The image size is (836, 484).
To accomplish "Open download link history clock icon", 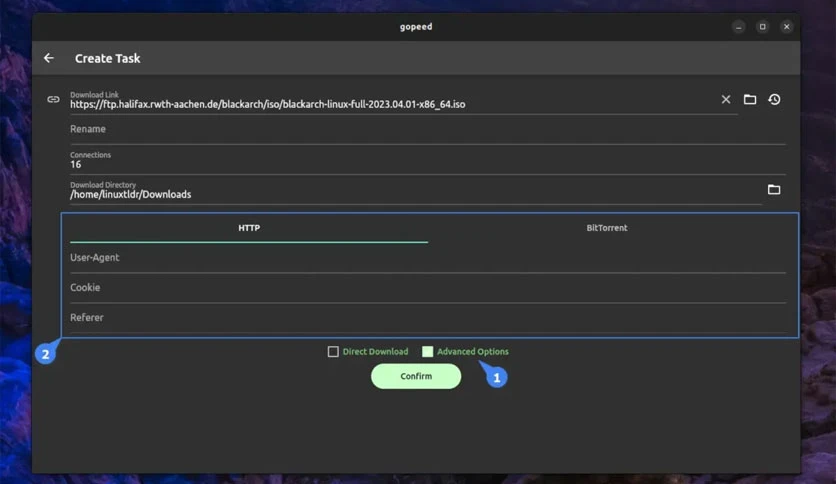I will click(774, 99).
